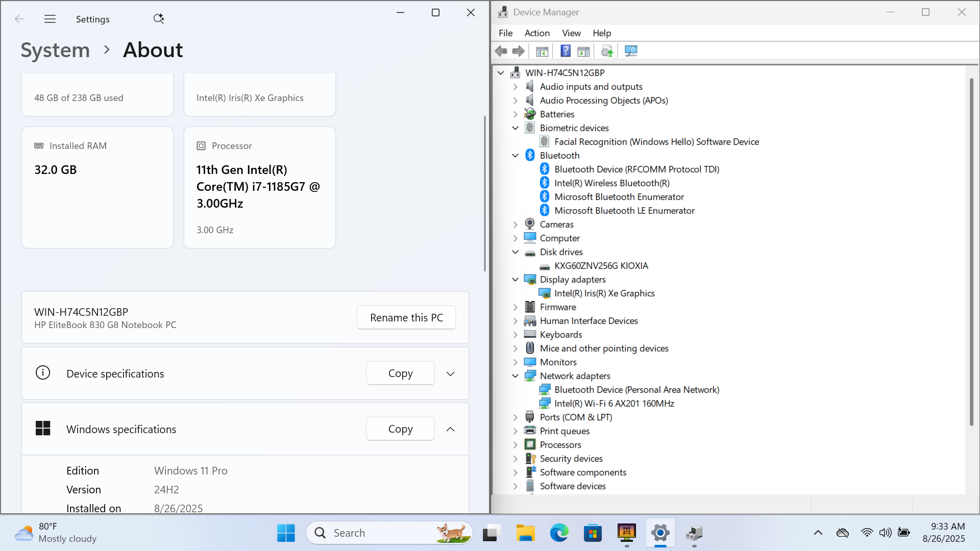Viewport: 980px width, 551px height.
Task: Click the Wi-Fi icon in system tray
Action: click(867, 533)
